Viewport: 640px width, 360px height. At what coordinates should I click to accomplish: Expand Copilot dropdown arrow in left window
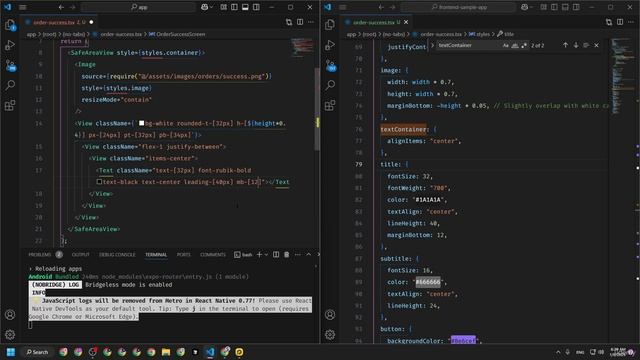[211, 7]
